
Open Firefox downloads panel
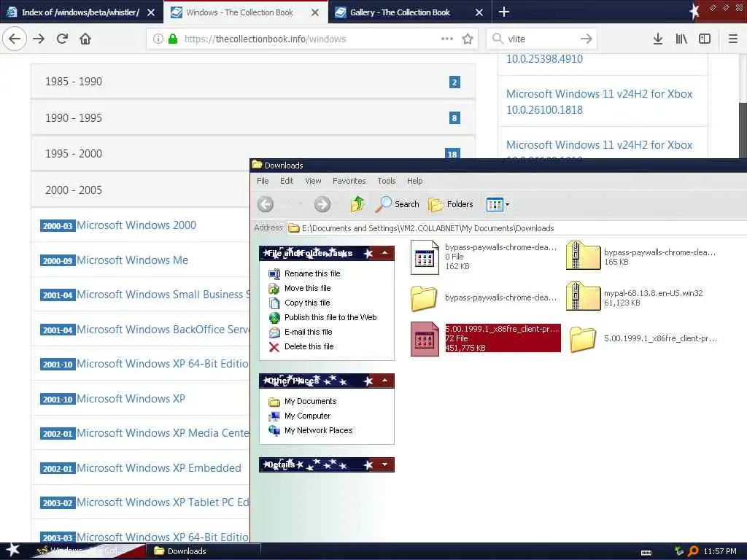pyautogui.click(x=658, y=39)
